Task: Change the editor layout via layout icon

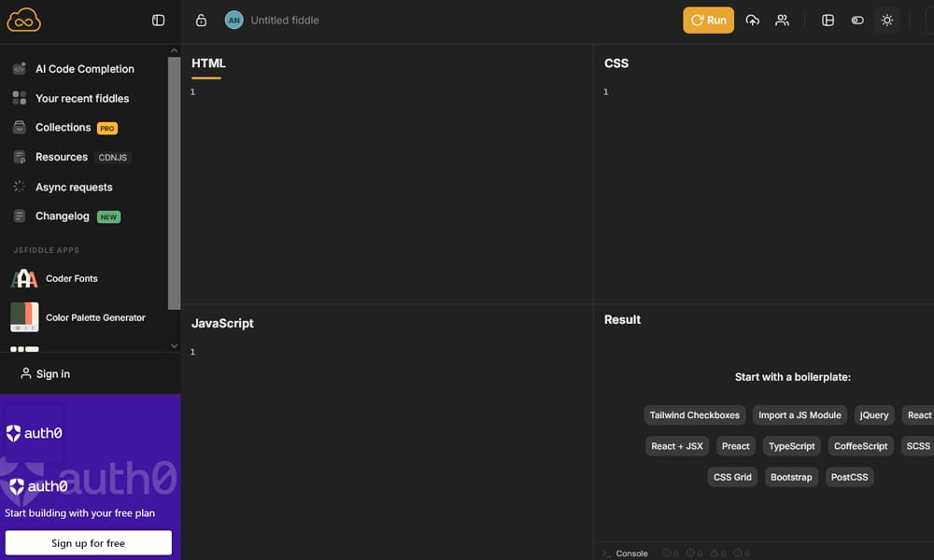Action: (828, 21)
